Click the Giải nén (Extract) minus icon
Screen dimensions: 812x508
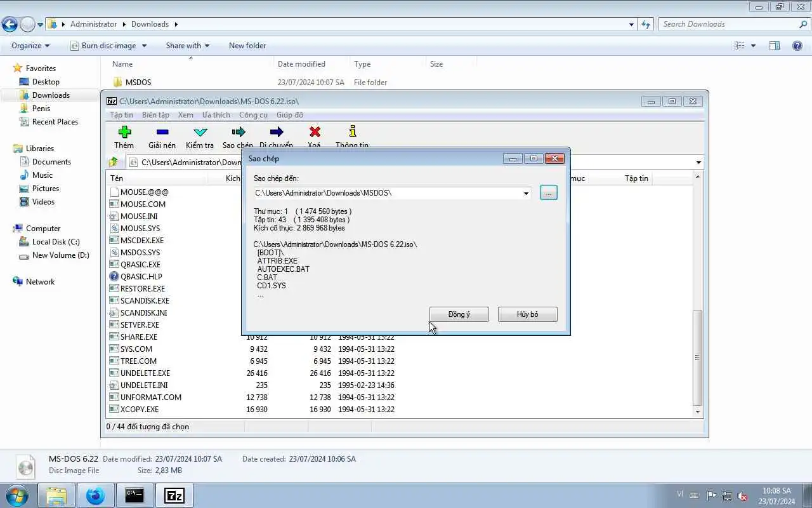tap(162, 132)
